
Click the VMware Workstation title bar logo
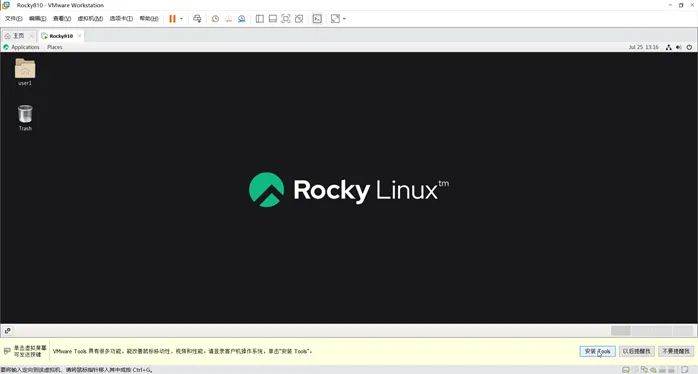tap(6, 5)
